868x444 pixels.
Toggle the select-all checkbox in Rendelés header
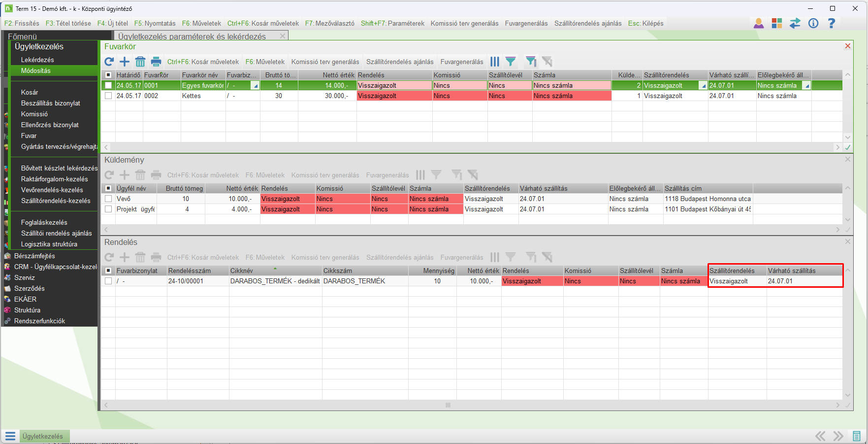[x=108, y=271]
